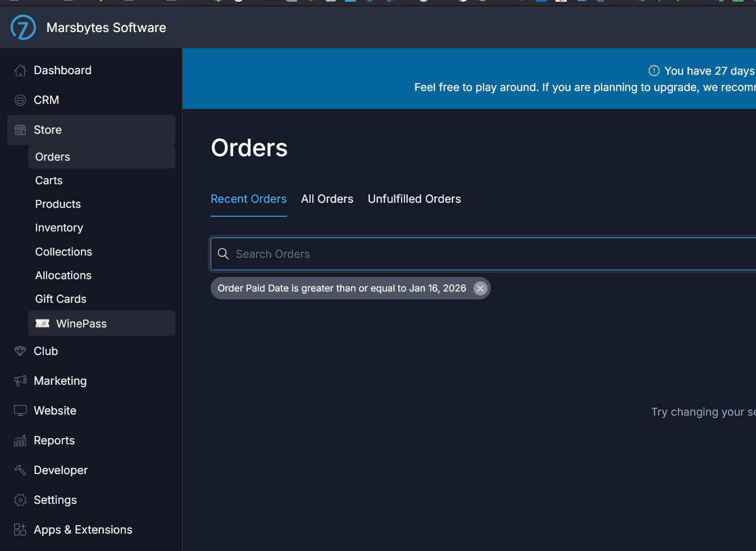Click the Store shop icon

[20, 130]
